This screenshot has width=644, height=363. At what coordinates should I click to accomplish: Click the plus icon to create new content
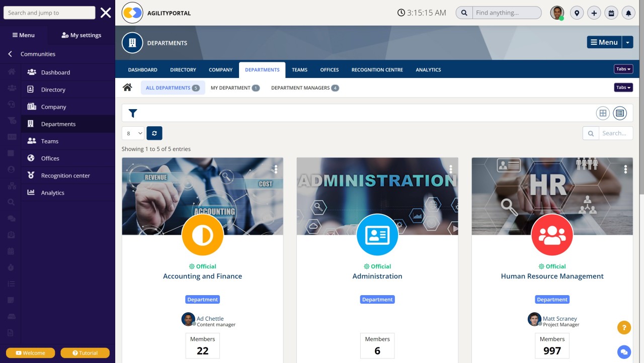594,13
